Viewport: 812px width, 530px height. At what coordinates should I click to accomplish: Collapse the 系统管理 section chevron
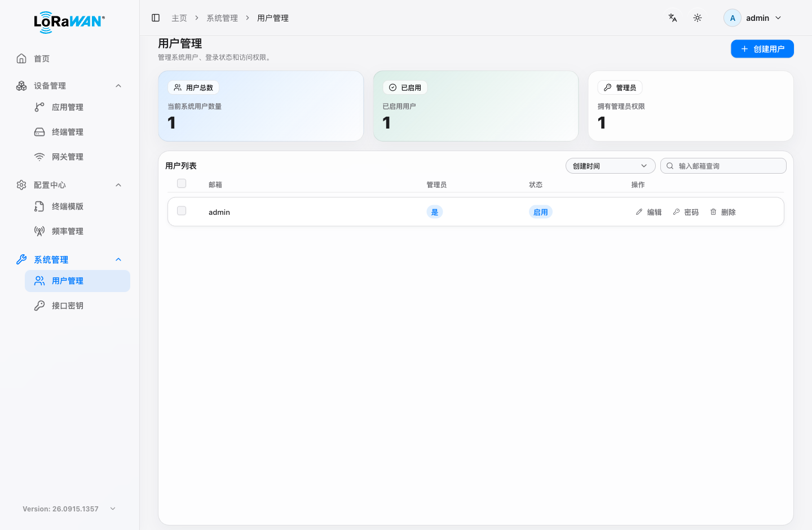click(x=118, y=259)
